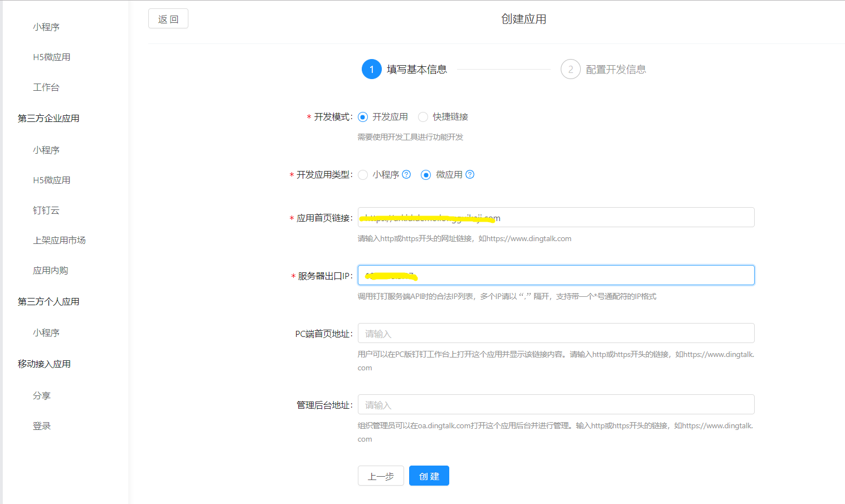Click the 上一步 button
845x504 pixels.
click(x=381, y=475)
